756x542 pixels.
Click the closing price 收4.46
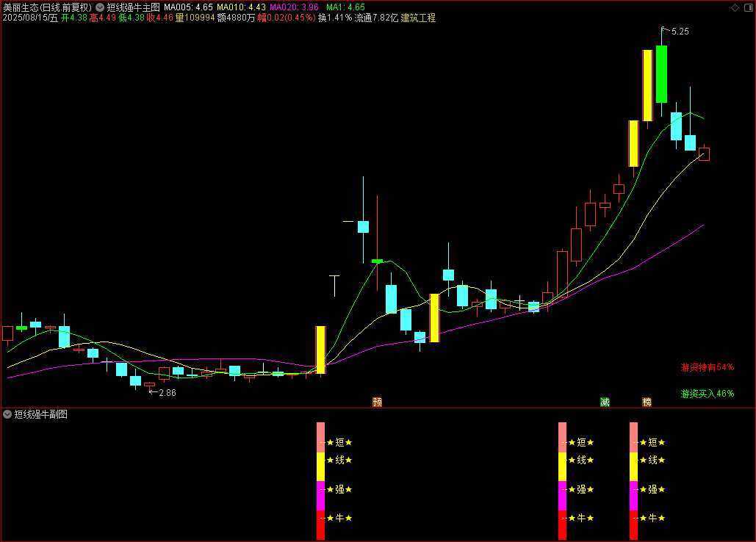point(159,18)
